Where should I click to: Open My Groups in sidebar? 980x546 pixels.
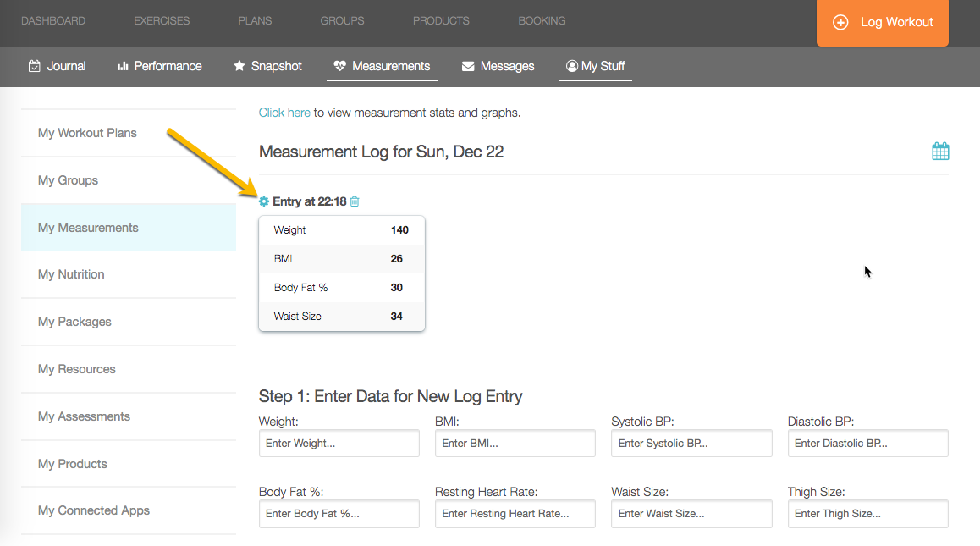click(x=129, y=181)
